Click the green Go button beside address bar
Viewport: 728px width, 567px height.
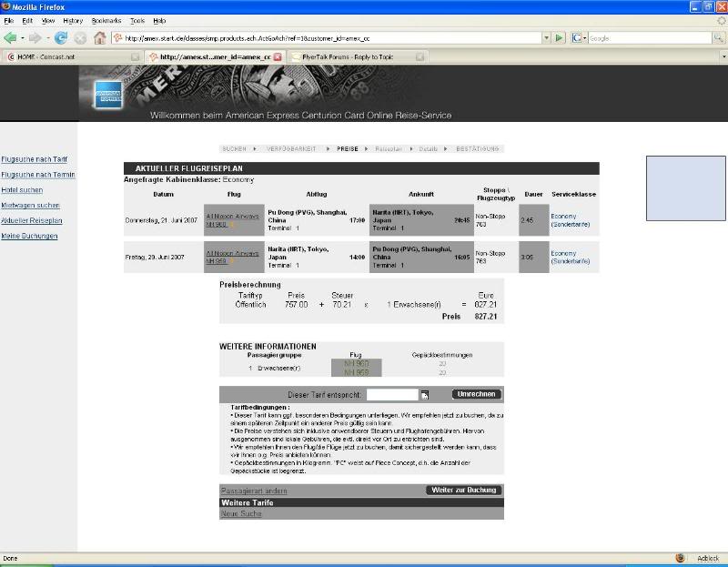click(x=559, y=38)
